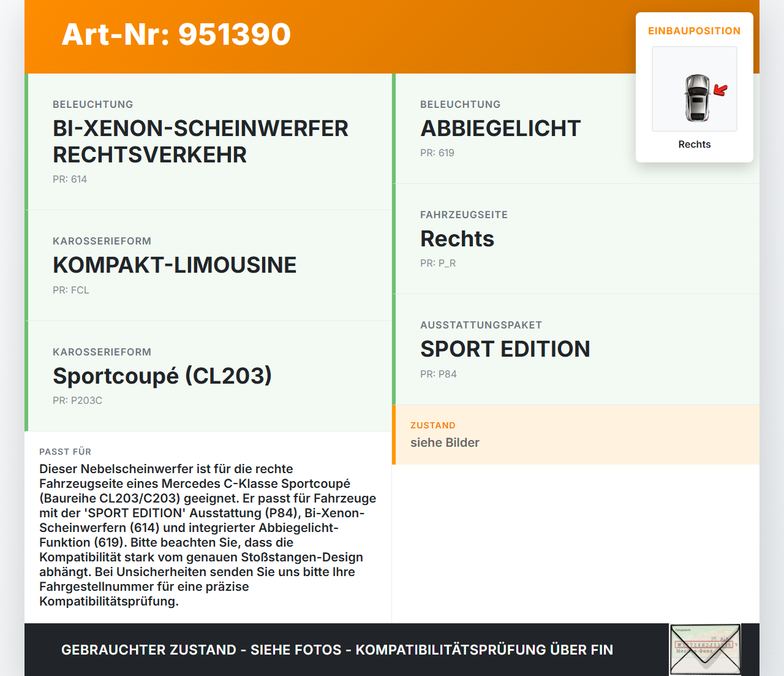Screen dimensions: 784x676
Task: Click the EINBAUPOSITION heading
Action: click(694, 31)
